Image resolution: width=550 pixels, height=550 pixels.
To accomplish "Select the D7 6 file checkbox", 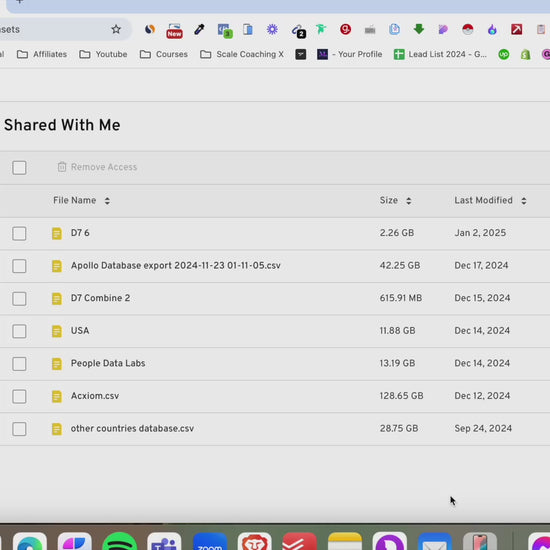I will (19, 234).
